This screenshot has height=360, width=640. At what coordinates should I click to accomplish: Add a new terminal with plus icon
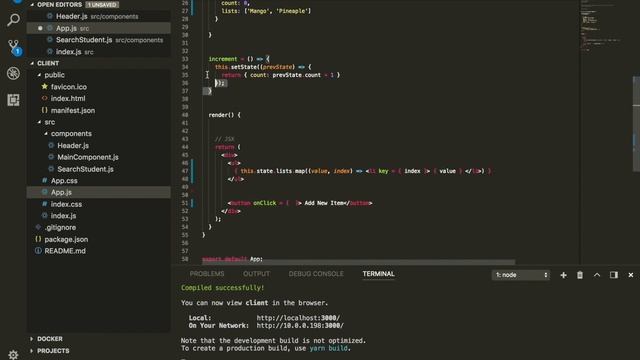pos(563,275)
